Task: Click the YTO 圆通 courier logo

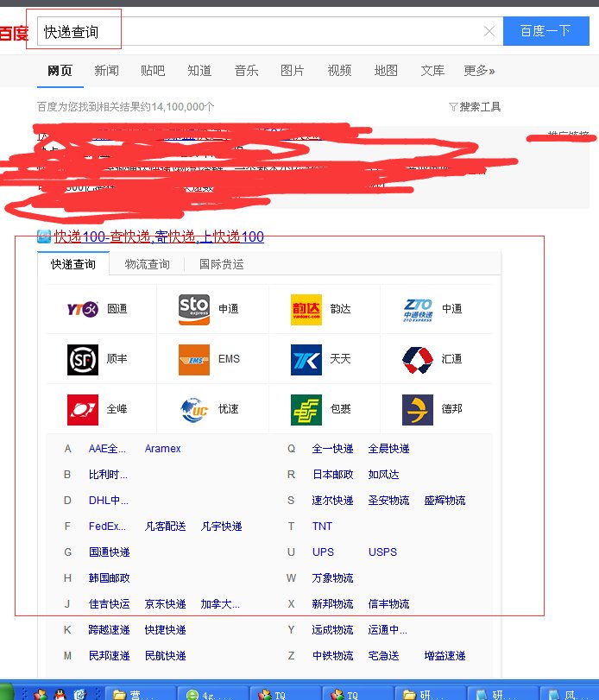Action: (83, 309)
